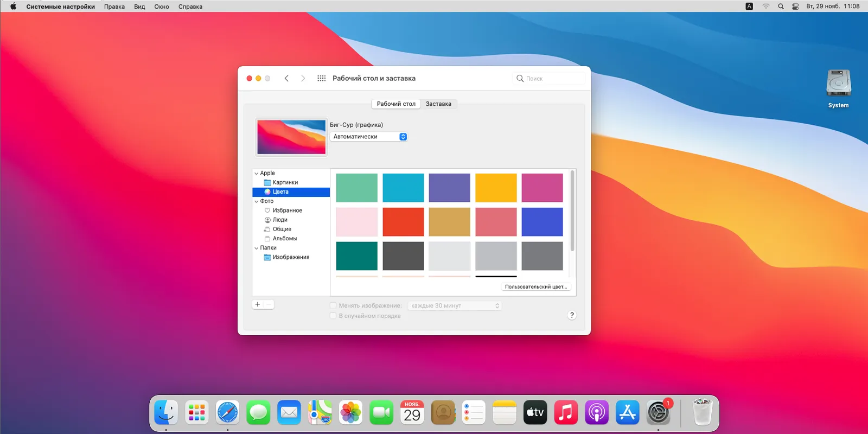Launch Safari from the Dock
This screenshot has width=868, height=434.
click(227, 413)
